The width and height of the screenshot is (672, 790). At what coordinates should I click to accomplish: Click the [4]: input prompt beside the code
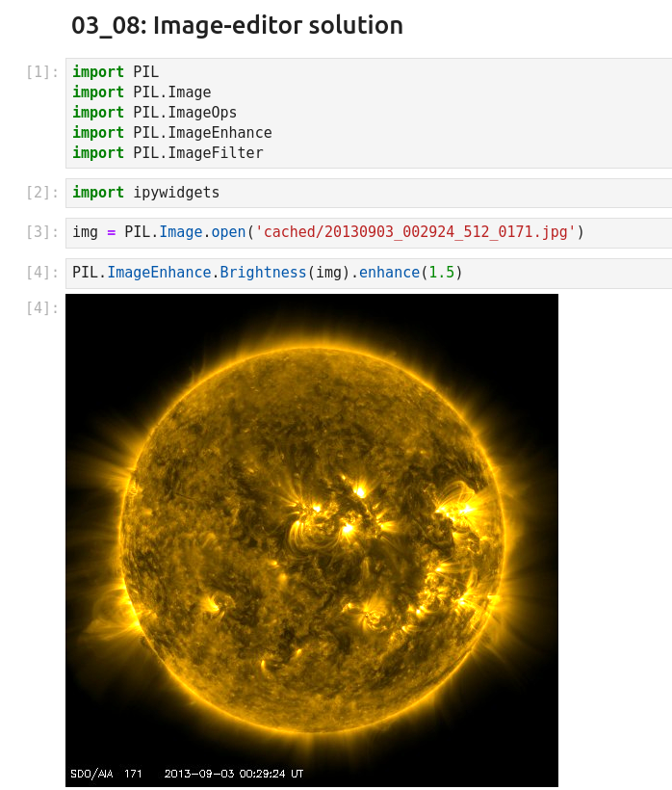(42, 273)
